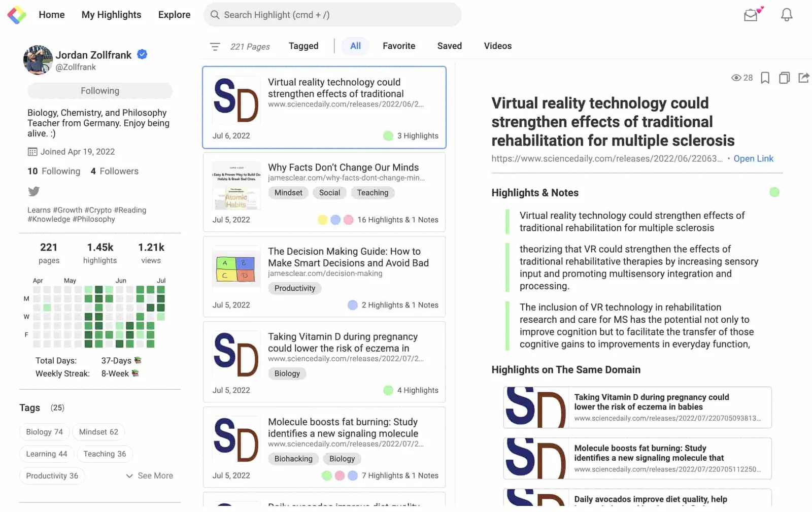Click the green dot on Vitamin D card
Image resolution: width=812 pixels, height=512 pixels.
tap(388, 390)
